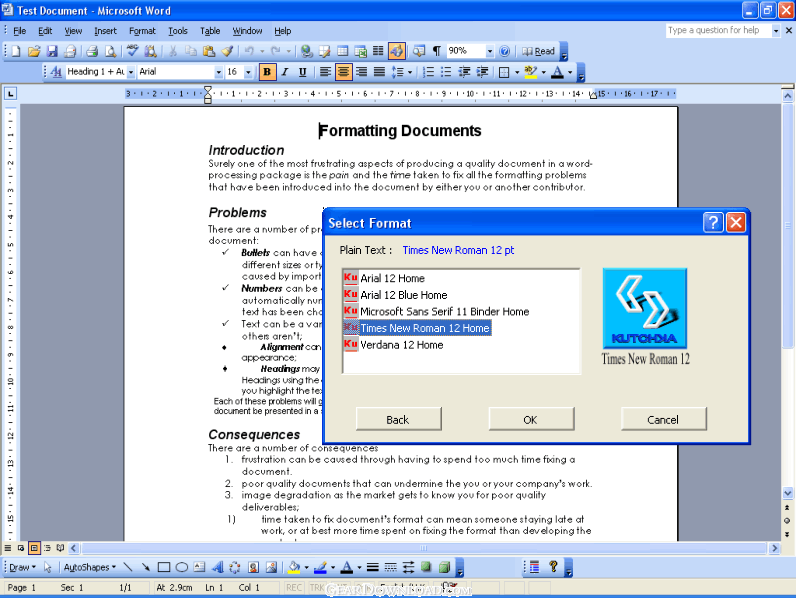796x598 pixels.
Task: Select Verdana 12 Home format
Action: coord(402,345)
